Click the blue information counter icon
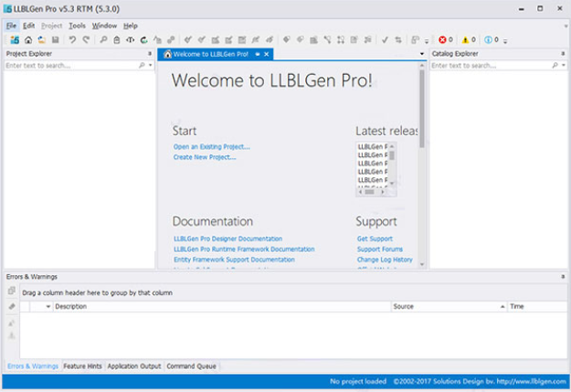 (490, 40)
